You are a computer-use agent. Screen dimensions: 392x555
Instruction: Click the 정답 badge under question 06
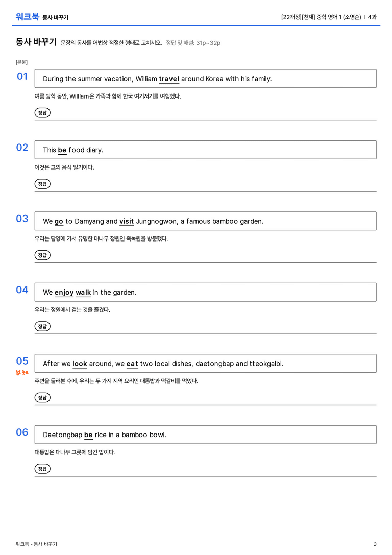(42, 468)
